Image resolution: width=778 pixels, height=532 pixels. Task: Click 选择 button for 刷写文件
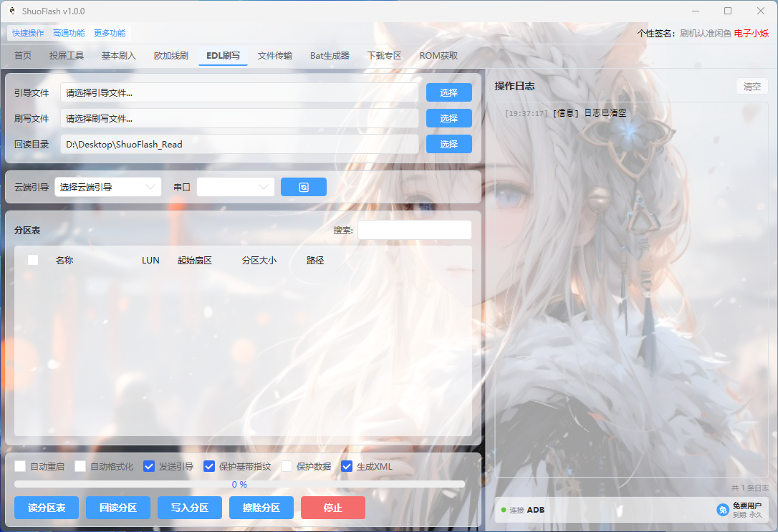coord(449,118)
